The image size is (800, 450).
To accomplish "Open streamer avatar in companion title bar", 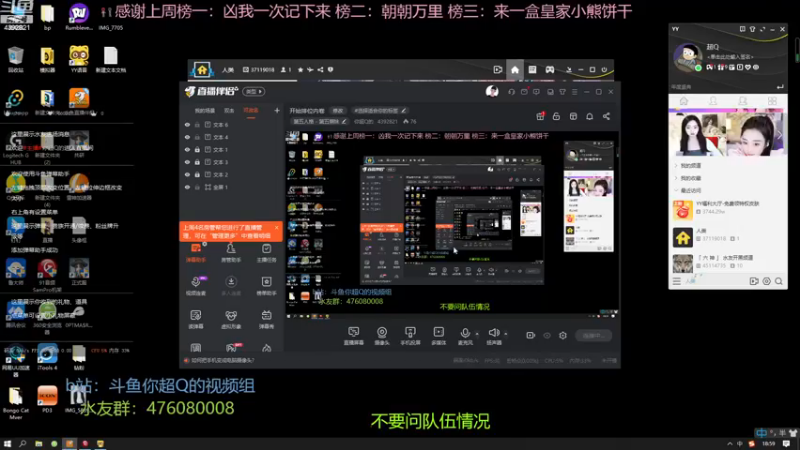I will pyautogui.click(x=492, y=91).
